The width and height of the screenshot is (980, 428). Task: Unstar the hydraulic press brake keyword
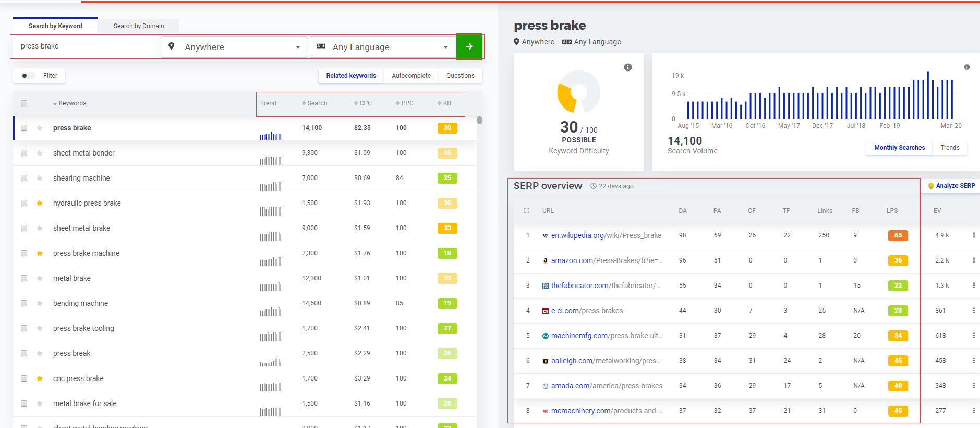point(40,203)
